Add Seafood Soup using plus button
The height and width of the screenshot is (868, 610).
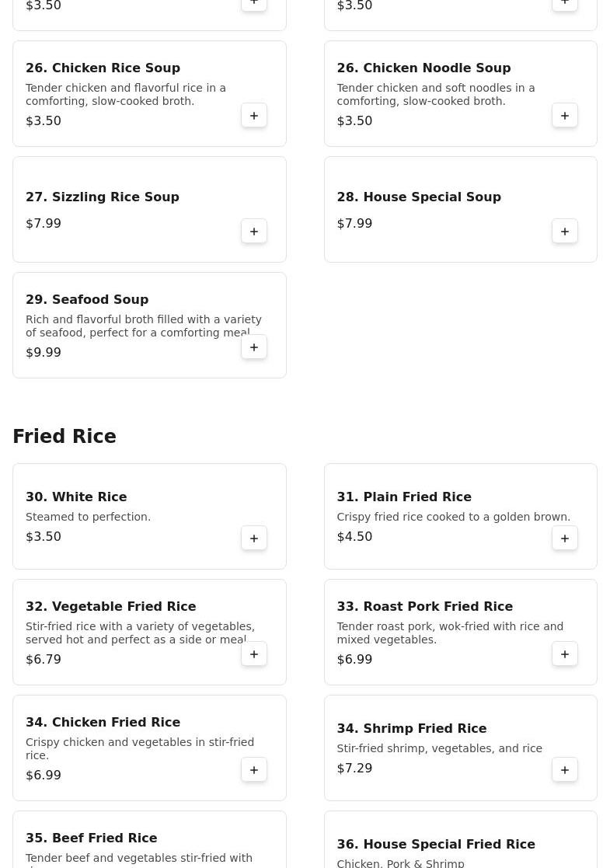tap(254, 347)
